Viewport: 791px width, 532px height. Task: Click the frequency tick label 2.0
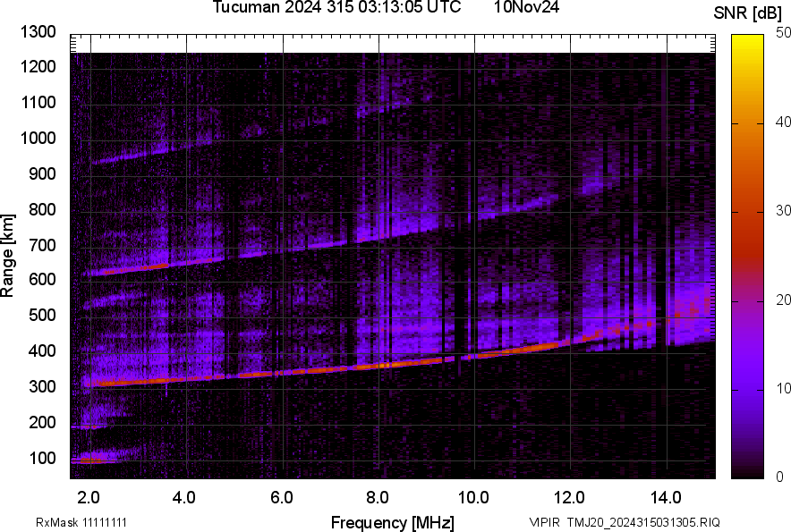tap(89, 498)
